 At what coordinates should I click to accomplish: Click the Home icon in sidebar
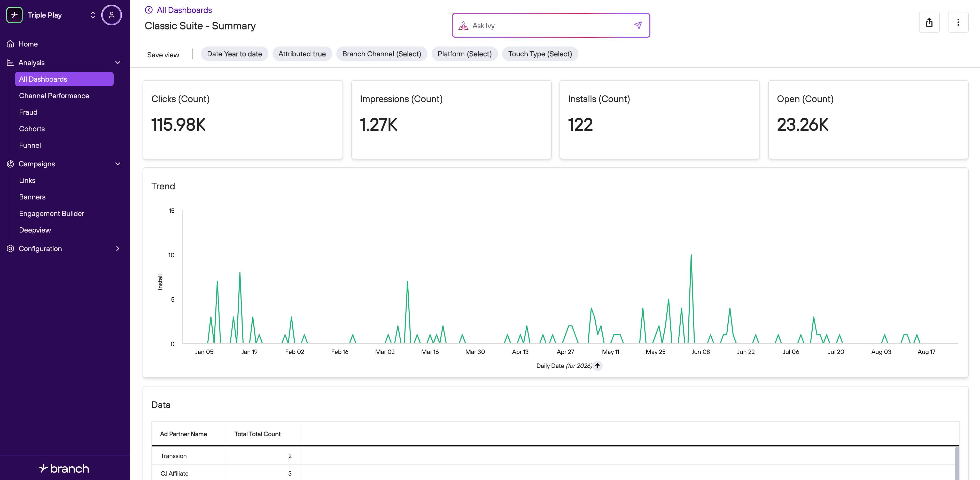pyautogui.click(x=11, y=44)
